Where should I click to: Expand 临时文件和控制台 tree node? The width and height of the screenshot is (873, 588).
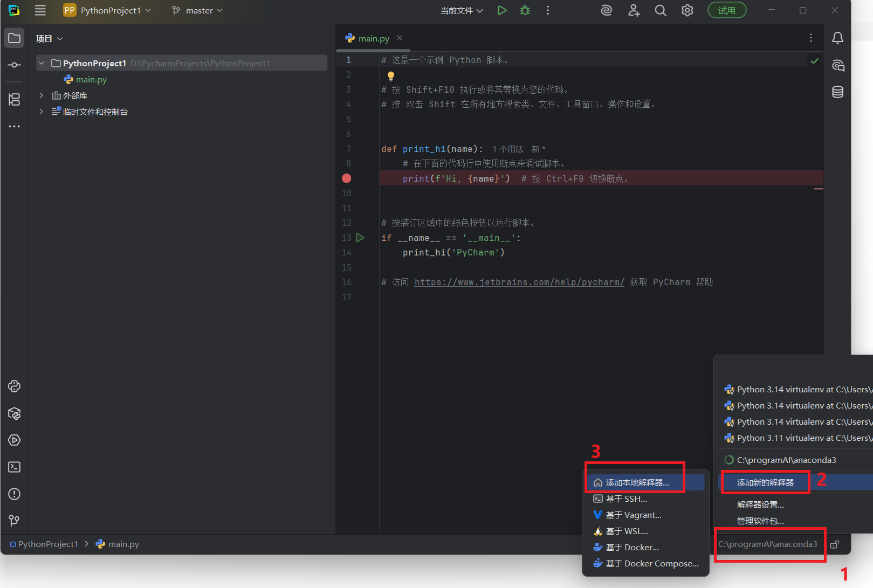[42, 112]
